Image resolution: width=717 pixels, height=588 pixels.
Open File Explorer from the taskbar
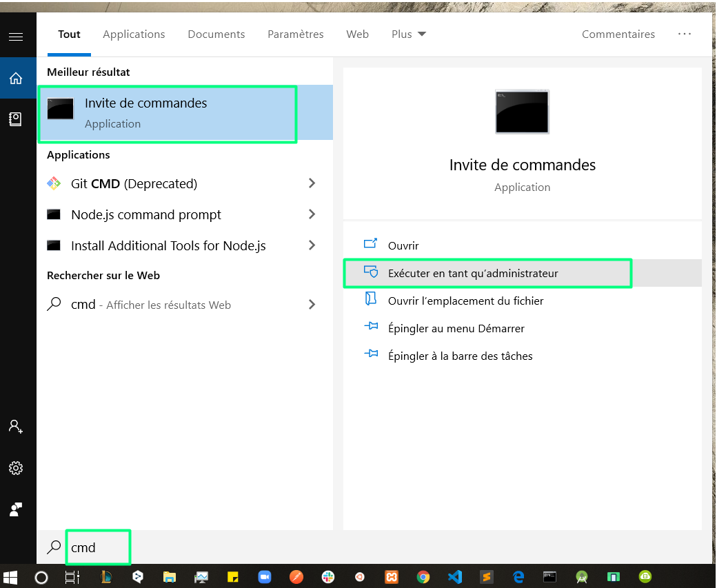click(x=169, y=577)
